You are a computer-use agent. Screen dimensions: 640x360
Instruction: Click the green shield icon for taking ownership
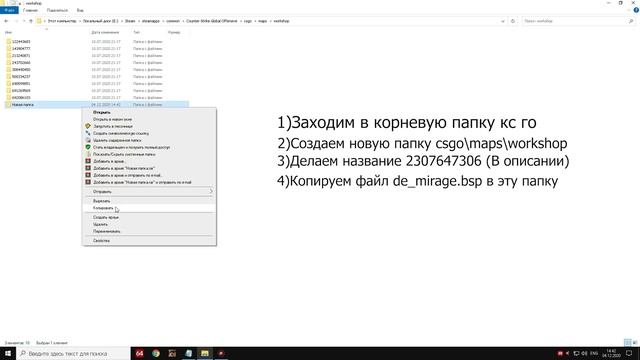pyautogui.click(x=88, y=147)
